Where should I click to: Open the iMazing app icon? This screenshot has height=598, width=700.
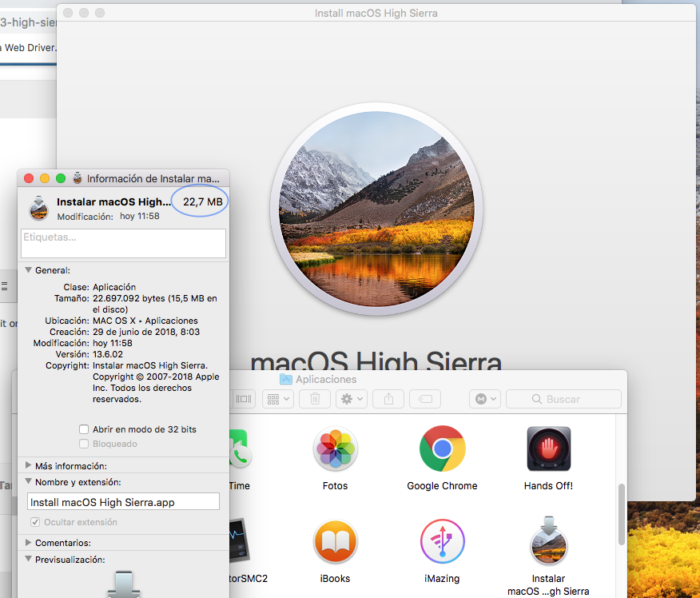pos(442,541)
